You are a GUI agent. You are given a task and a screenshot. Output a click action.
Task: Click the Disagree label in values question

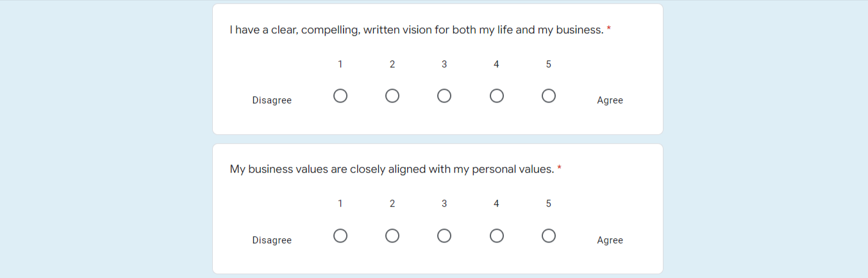point(272,240)
